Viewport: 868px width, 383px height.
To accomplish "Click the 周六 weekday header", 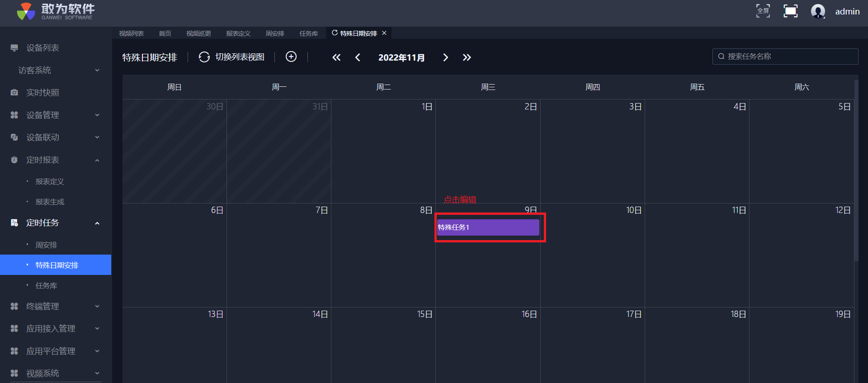I will pos(802,87).
